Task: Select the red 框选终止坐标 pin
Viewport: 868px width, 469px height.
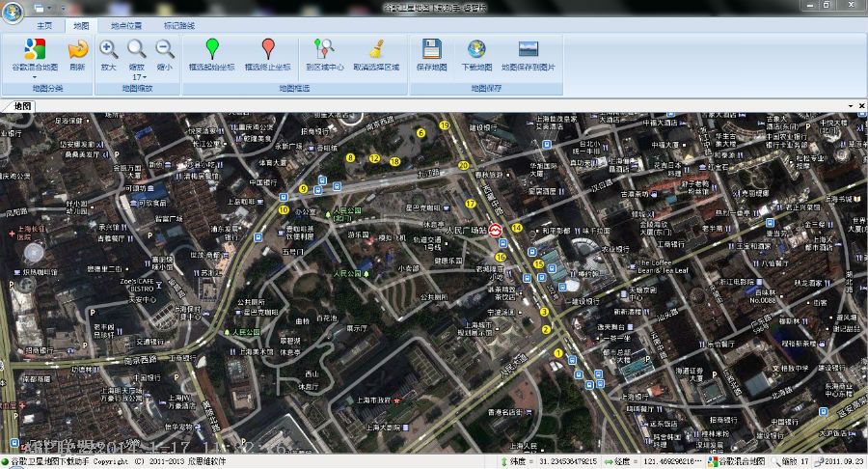Action: pyautogui.click(x=268, y=49)
